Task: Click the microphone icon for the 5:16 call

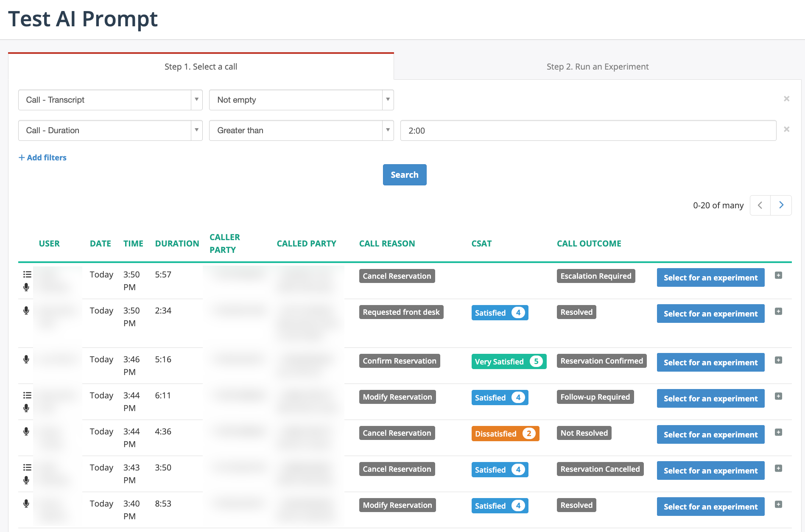Action: tap(26, 359)
